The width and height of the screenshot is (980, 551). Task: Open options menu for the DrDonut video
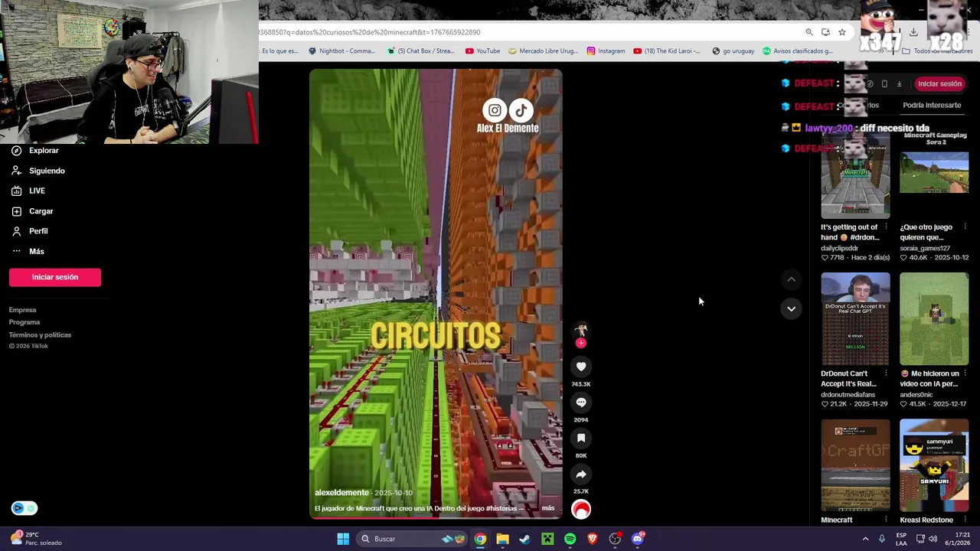[886, 373]
